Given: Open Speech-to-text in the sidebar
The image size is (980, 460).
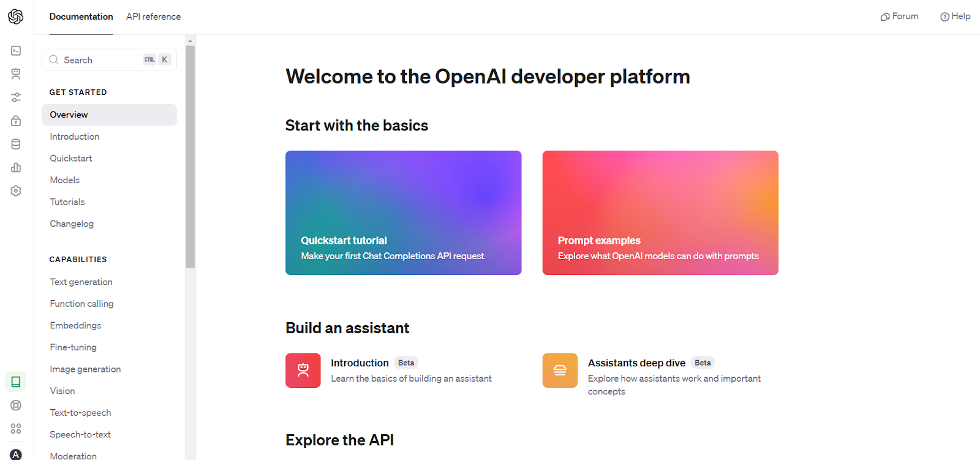Looking at the screenshot, I should pos(80,434).
